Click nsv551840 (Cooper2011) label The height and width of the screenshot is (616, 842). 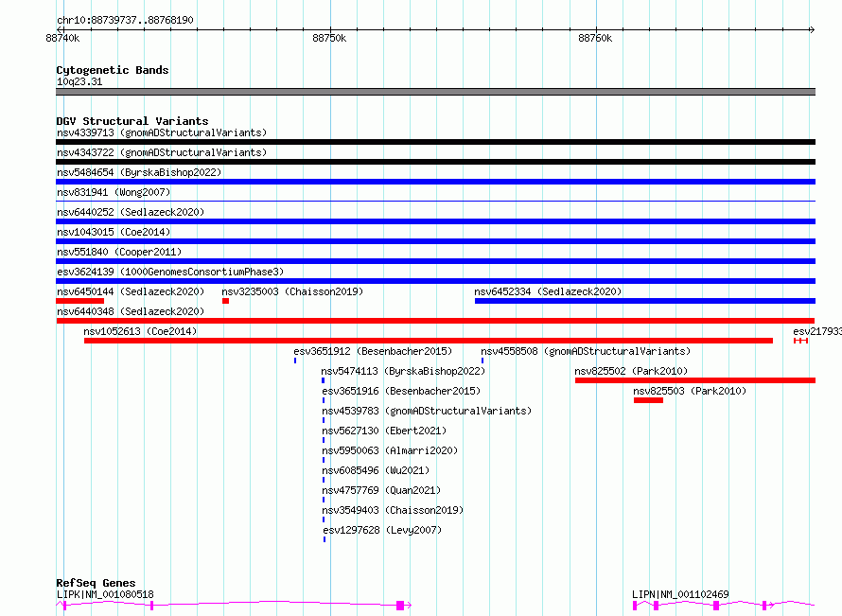point(119,252)
